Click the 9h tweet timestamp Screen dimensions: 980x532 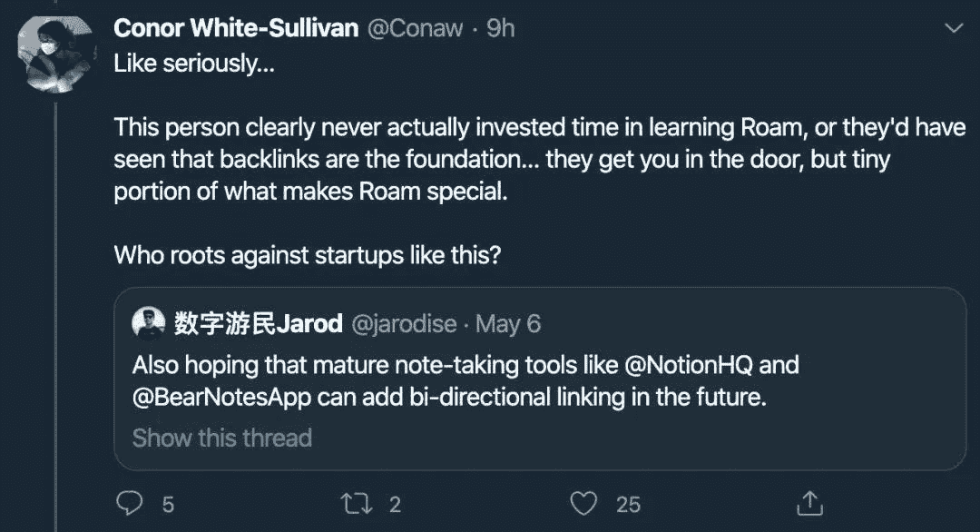click(x=501, y=28)
